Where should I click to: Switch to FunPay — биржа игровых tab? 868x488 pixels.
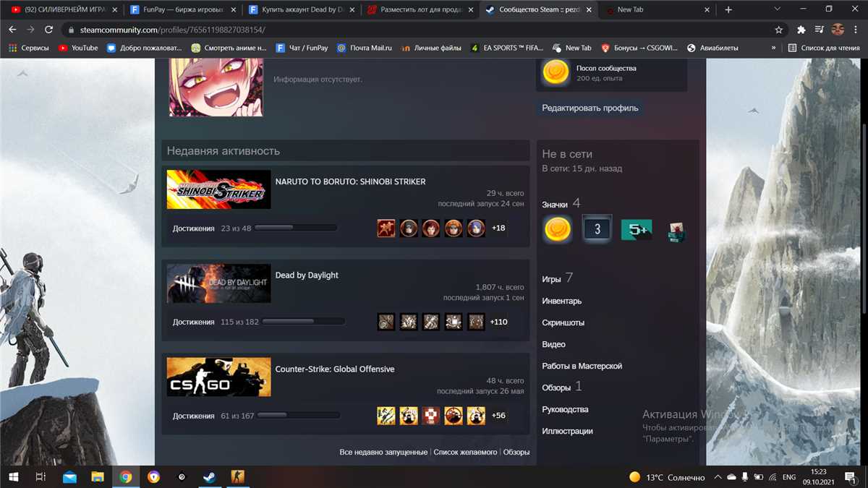pyautogui.click(x=182, y=9)
